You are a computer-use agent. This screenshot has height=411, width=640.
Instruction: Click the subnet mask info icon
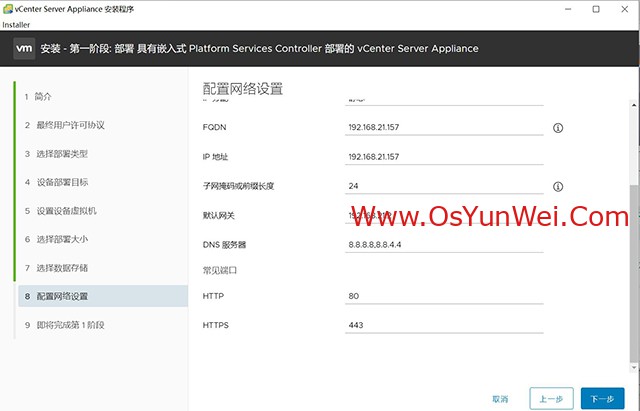558,187
